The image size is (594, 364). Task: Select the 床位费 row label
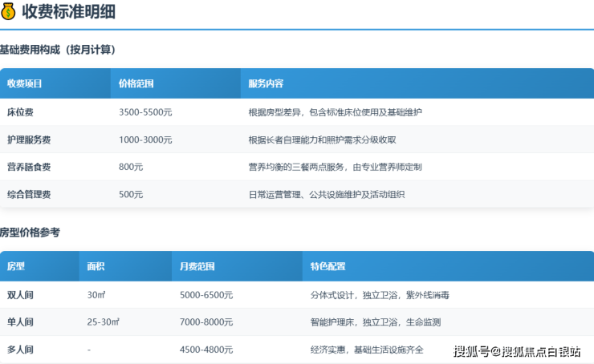20,112
